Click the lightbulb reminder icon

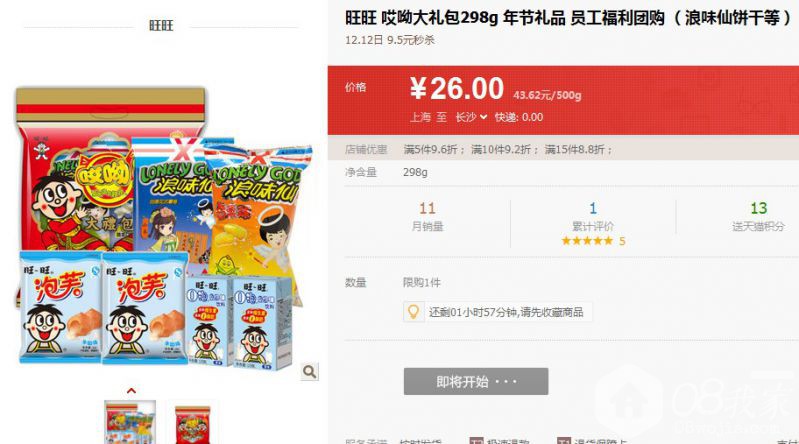pos(413,311)
